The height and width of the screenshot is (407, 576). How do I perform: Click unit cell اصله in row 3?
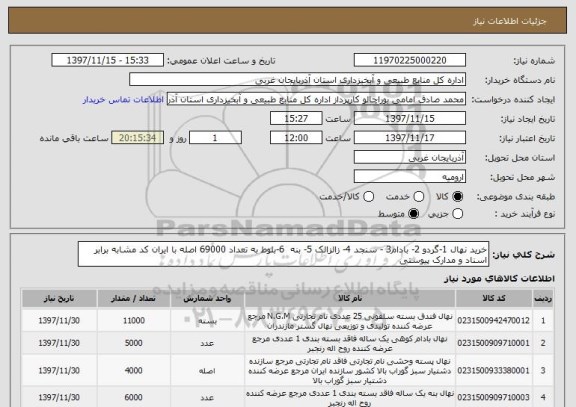pos(207,371)
